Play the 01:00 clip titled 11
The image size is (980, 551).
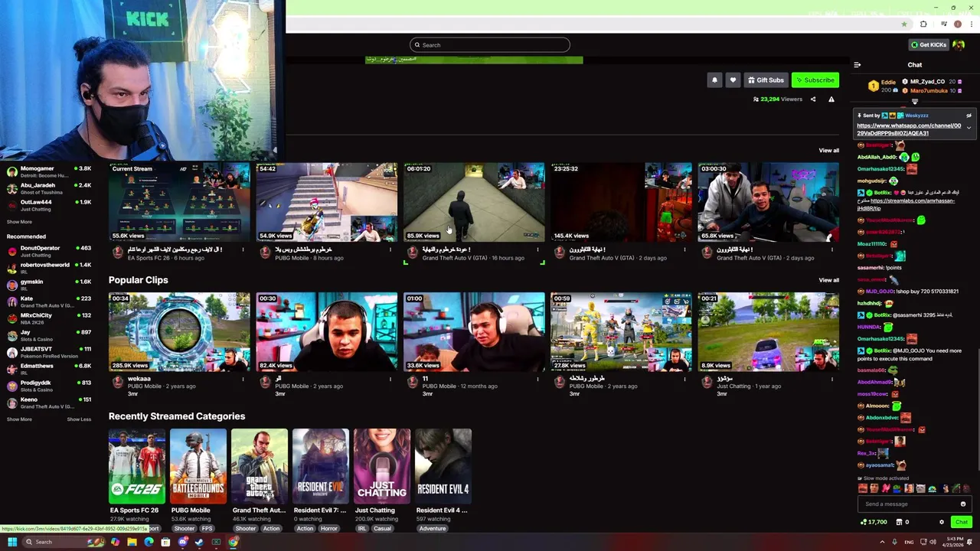tap(474, 332)
